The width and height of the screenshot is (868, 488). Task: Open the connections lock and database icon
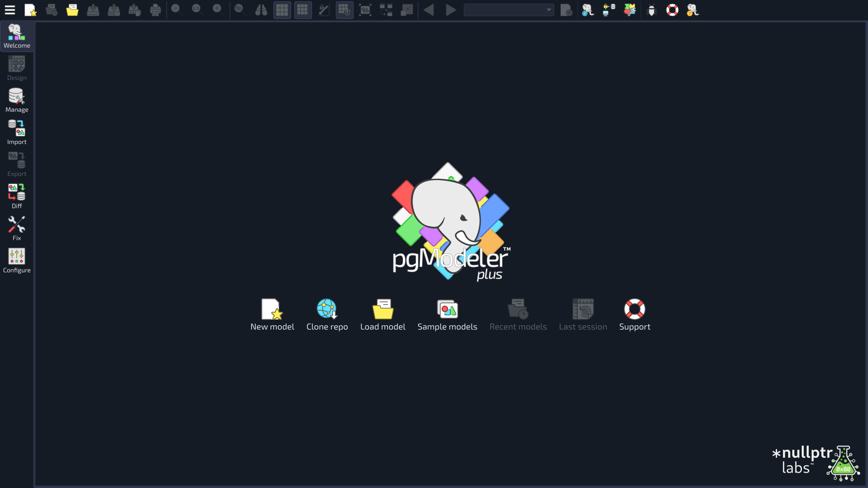click(609, 10)
